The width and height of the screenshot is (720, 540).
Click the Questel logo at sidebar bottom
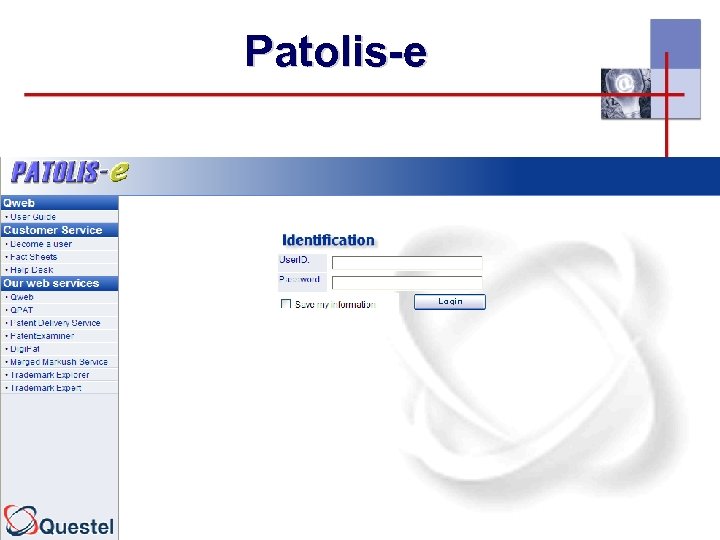(x=59, y=521)
